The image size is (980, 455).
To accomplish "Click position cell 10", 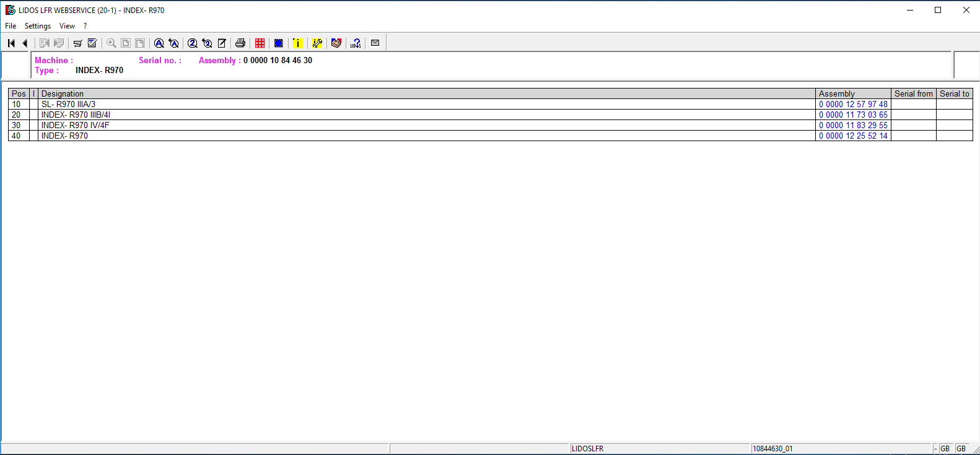I will click(19, 104).
